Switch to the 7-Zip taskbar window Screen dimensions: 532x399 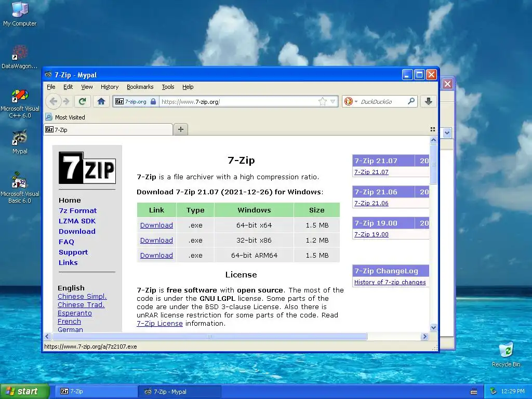96,392
